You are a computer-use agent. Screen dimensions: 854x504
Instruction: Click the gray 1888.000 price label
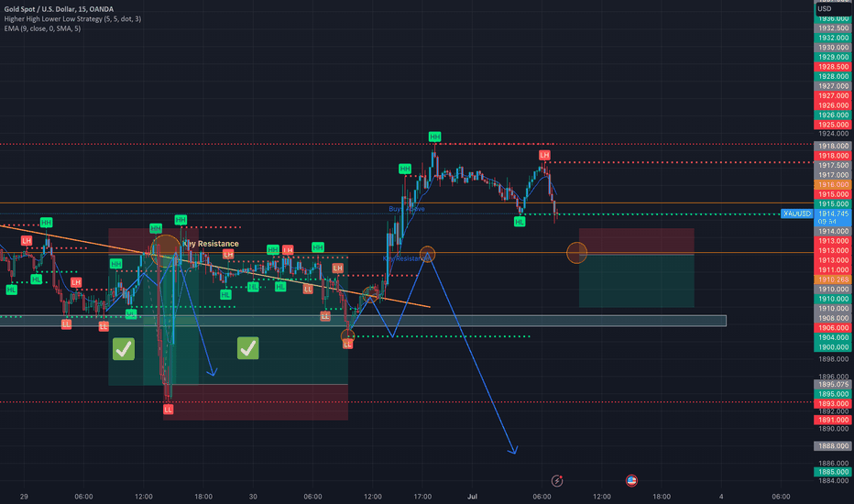point(833,445)
